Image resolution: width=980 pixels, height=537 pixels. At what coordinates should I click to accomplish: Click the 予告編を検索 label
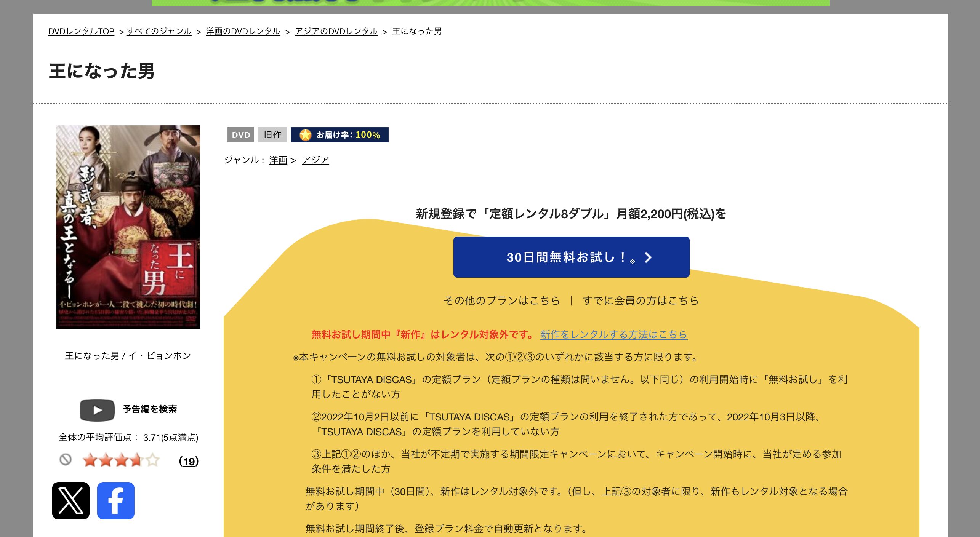click(x=150, y=409)
